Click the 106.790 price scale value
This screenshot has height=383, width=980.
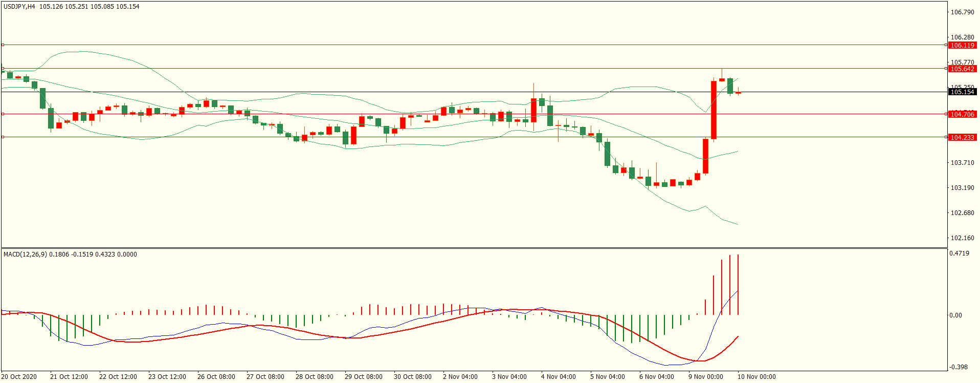coord(962,12)
